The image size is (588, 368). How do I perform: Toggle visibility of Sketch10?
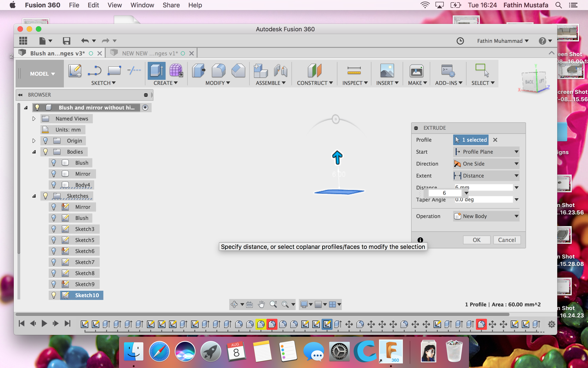coord(54,295)
